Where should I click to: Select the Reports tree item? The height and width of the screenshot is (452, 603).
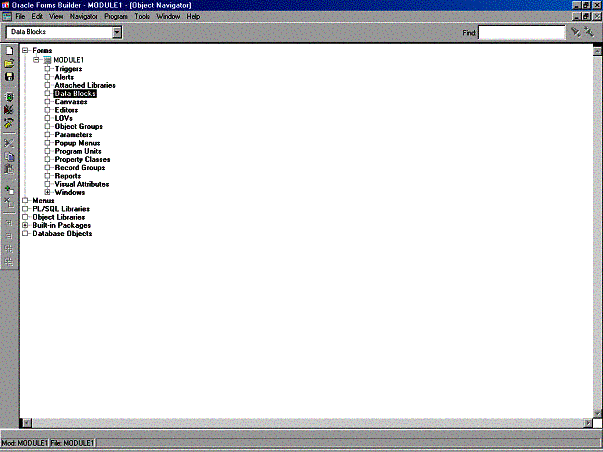coord(68,176)
